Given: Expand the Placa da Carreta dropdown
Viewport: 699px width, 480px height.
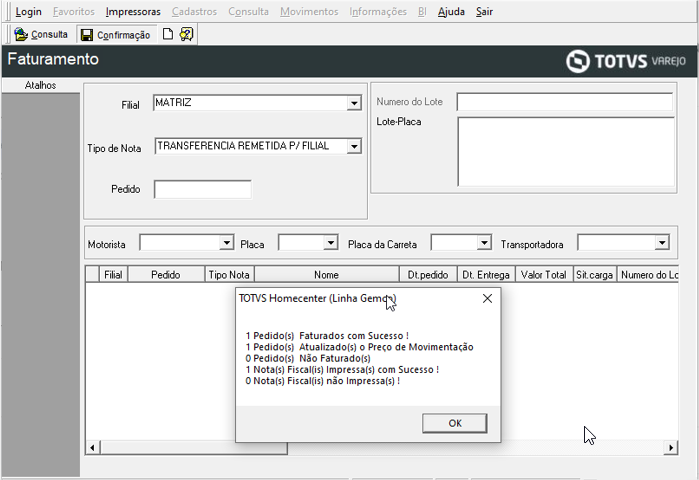Looking at the screenshot, I should [x=484, y=243].
